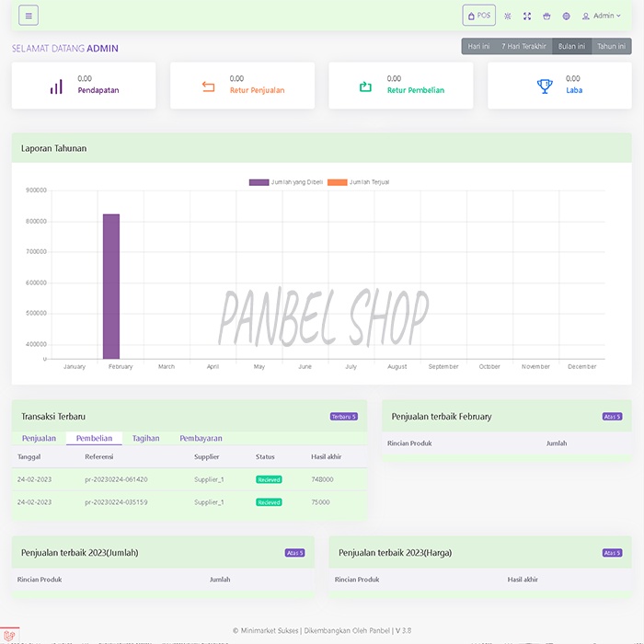Filter stats by 7 Hari Terakhir
This screenshot has width=644, height=644.
point(523,46)
